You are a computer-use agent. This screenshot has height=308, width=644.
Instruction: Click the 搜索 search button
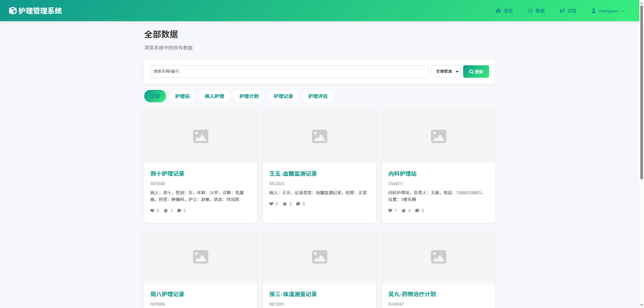coord(476,71)
